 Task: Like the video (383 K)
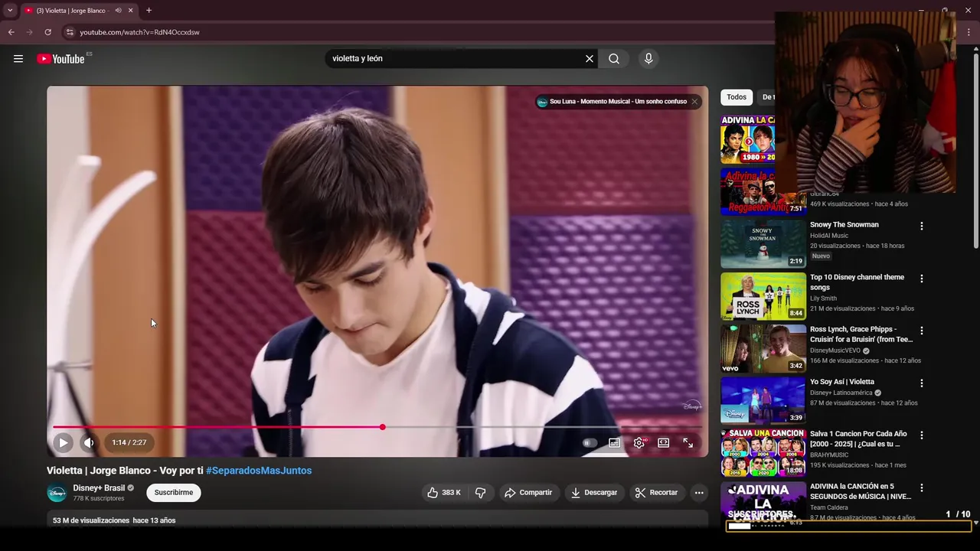[444, 493]
